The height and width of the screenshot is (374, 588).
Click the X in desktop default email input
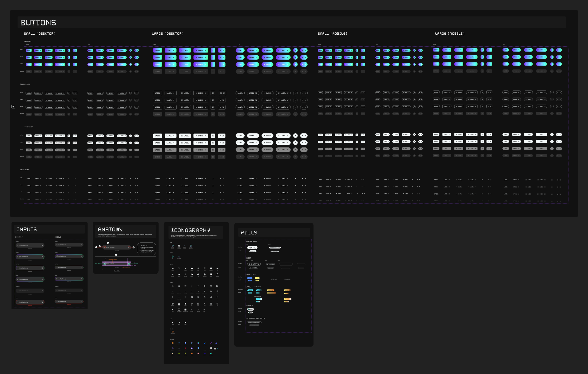point(42,245)
